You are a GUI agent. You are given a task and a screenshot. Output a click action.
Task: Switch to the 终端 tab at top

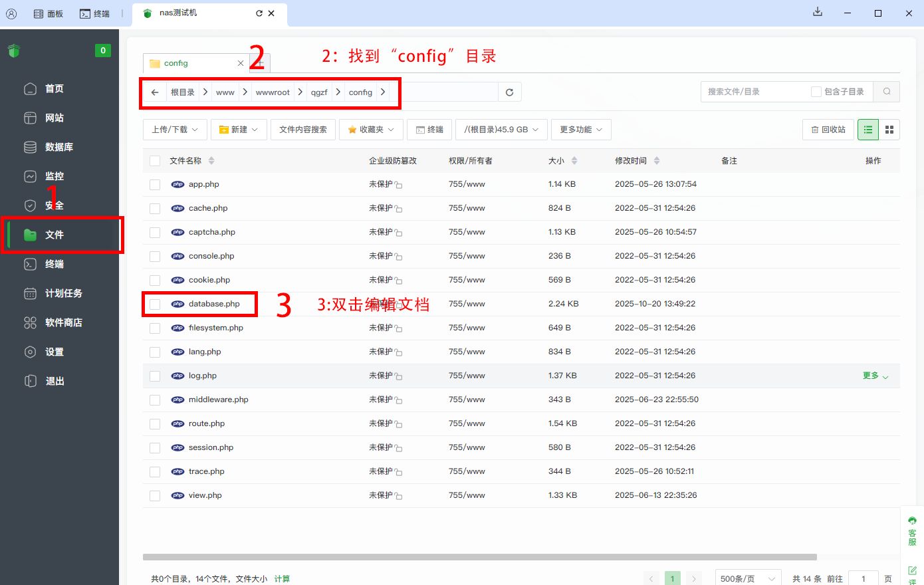(94, 13)
